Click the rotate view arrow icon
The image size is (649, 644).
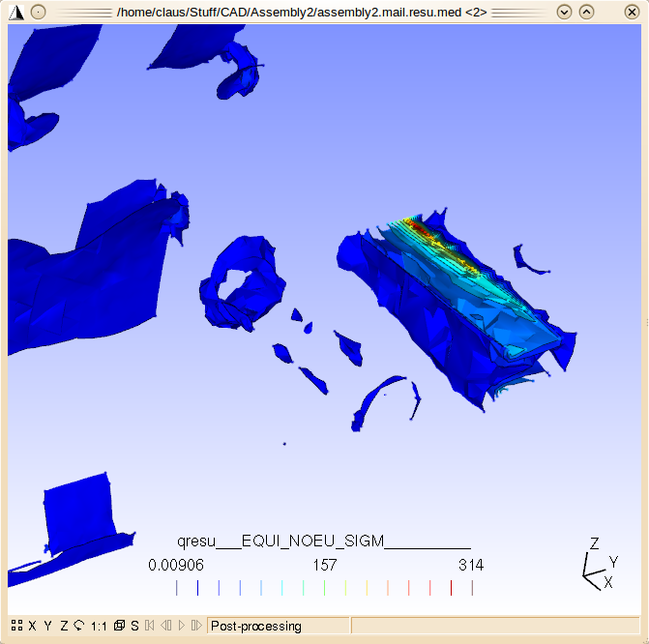[x=79, y=626]
